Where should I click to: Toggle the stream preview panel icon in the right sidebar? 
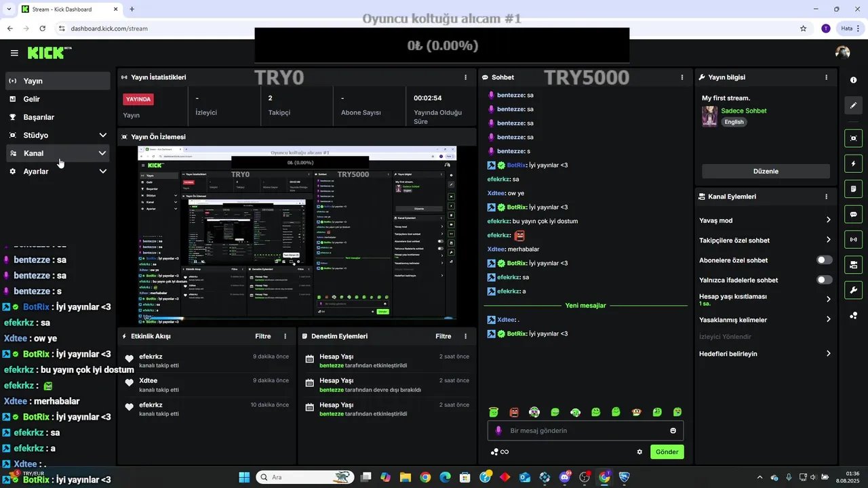point(853,138)
